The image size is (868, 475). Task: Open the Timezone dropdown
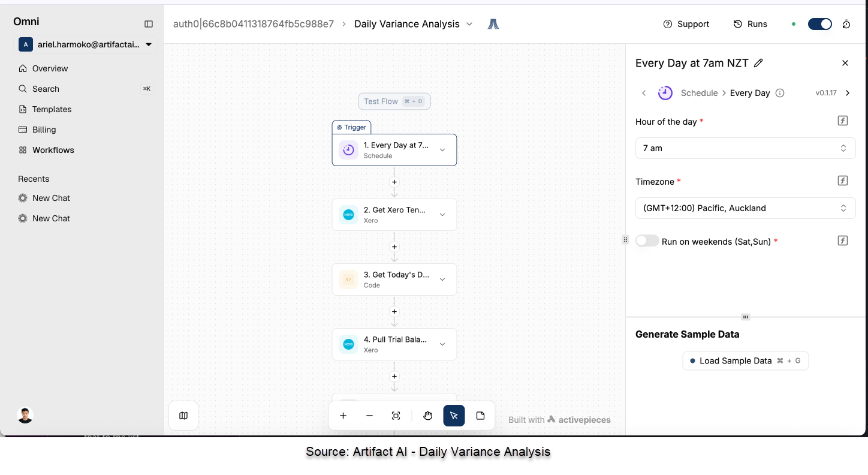pyautogui.click(x=745, y=208)
